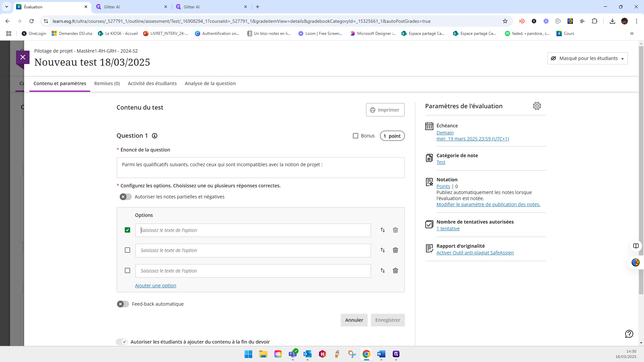Edit the 1 point value field
The width and height of the screenshot is (644, 362).
pyautogui.click(x=392, y=136)
